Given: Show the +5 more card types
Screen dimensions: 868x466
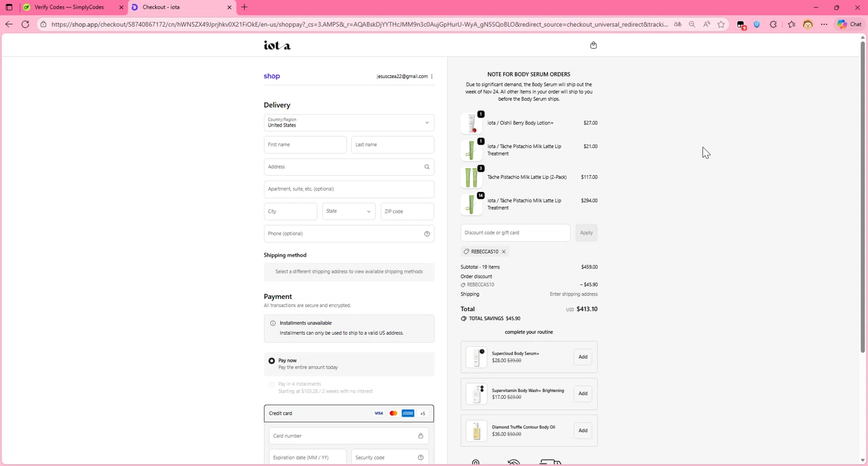Looking at the screenshot, I should click(x=422, y=413).
